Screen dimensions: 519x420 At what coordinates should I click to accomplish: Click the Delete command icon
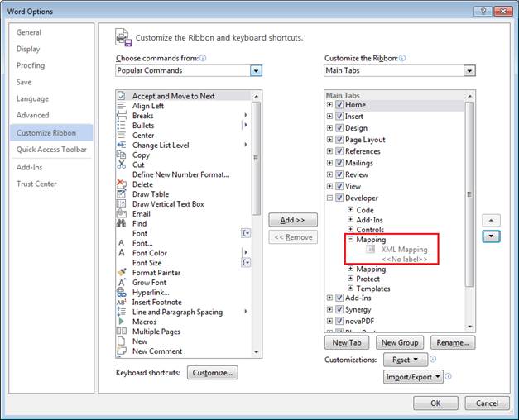(x=122, y=184)
